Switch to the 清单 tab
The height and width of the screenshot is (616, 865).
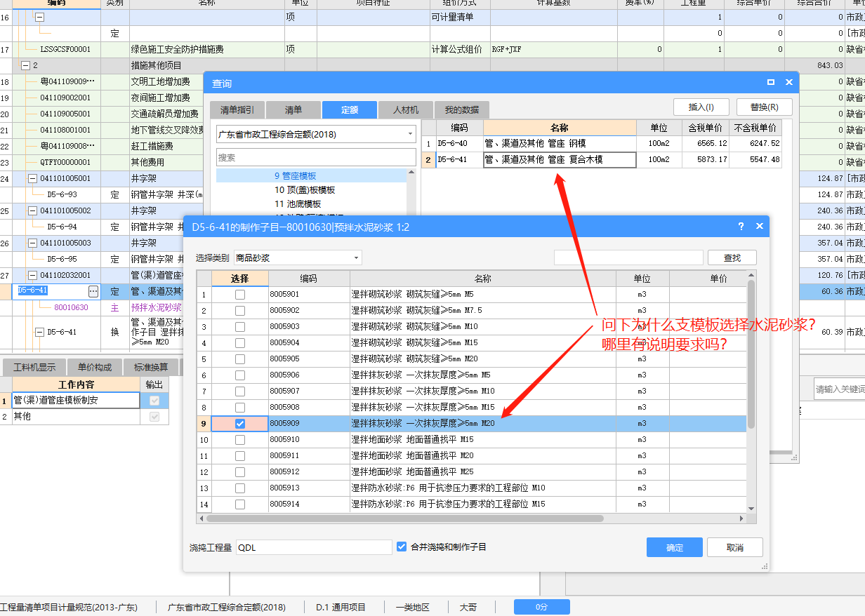pos(293,110)
